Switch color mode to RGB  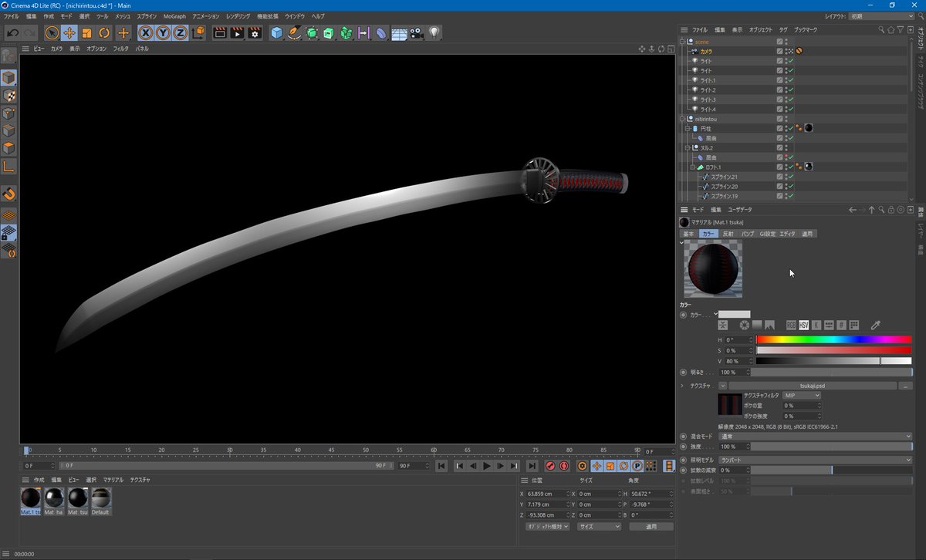tap(792, 326)
